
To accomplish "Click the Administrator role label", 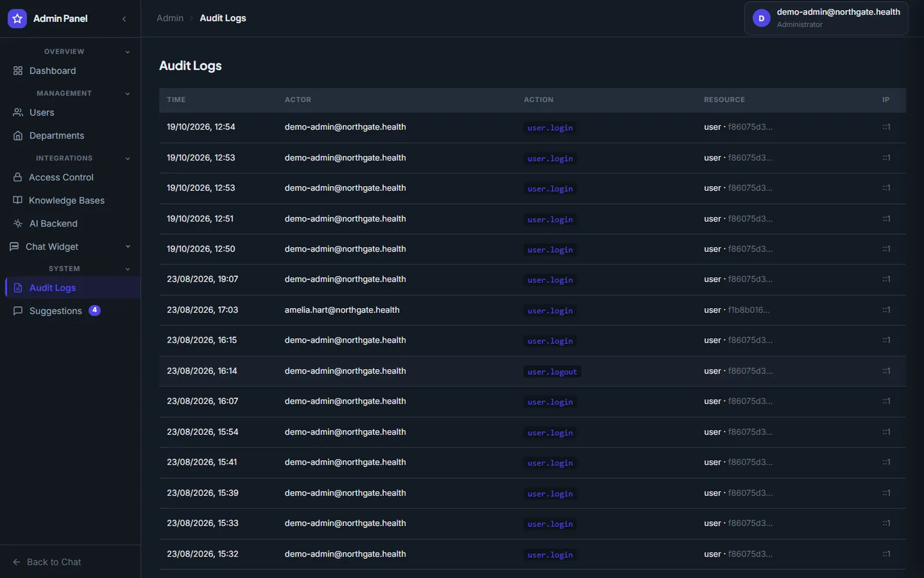I will pyautogui.click(x=799, y=24).
